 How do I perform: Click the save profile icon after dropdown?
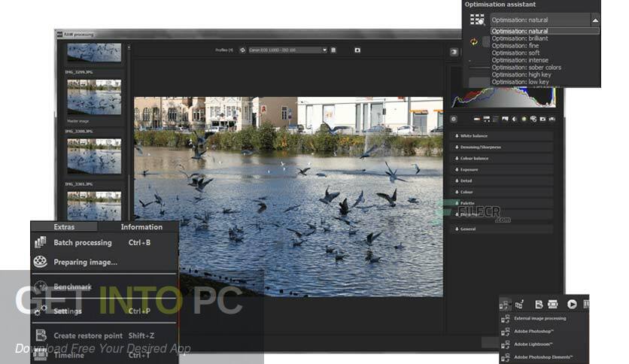(x=333, y=50)
